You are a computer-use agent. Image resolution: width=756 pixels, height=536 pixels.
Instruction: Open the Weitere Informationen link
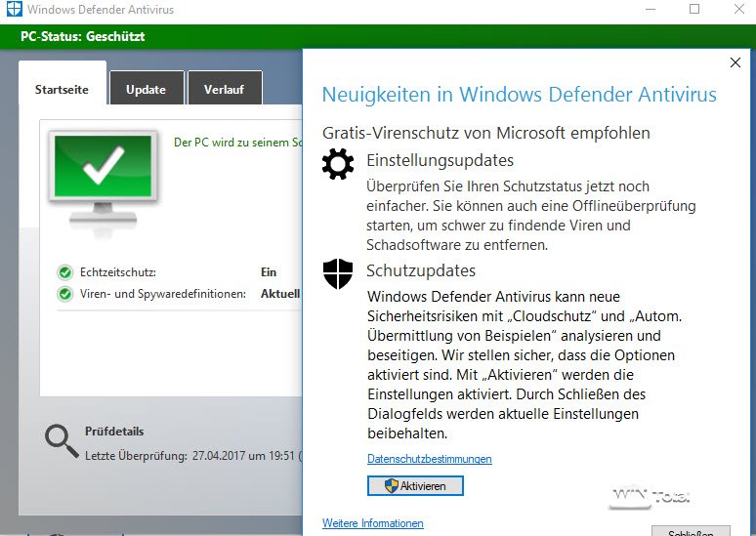coord(373,523)
